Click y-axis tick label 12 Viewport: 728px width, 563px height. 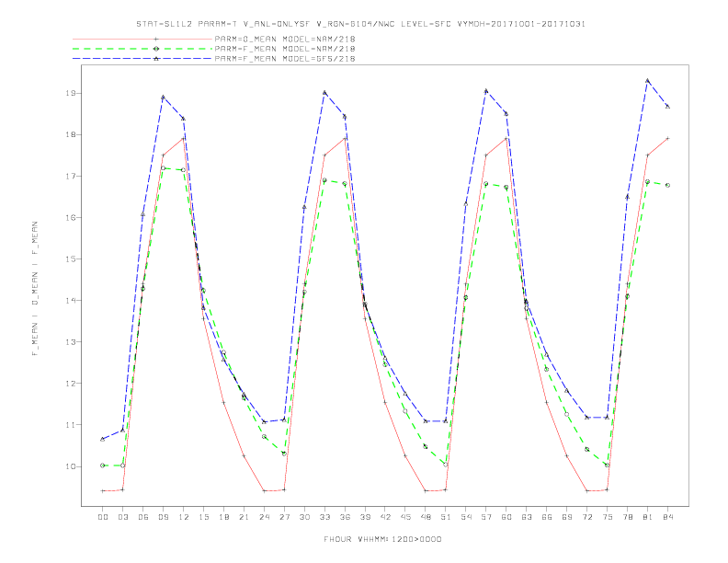point(71,384)
